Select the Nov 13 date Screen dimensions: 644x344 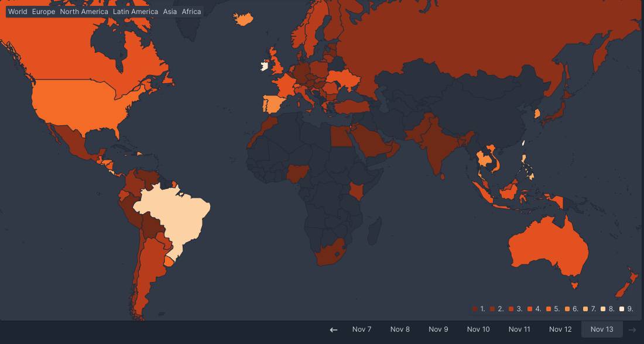coord(601,329)
